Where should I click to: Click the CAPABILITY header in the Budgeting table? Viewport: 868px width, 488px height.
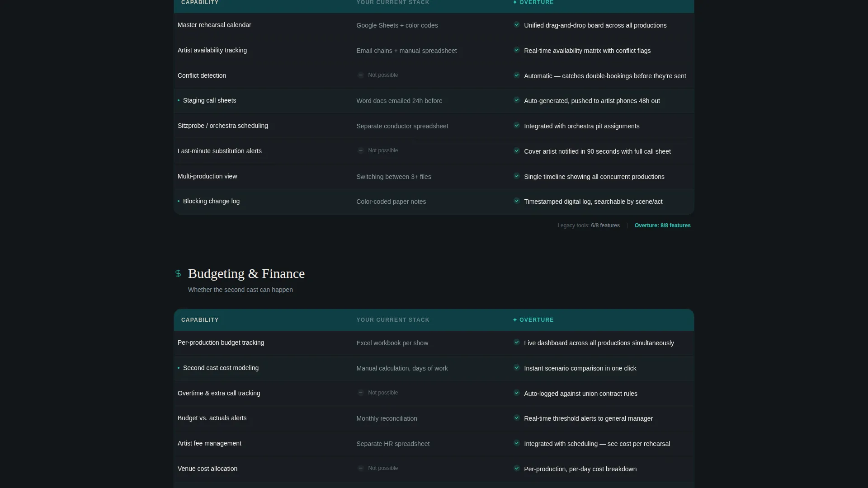tap(200, 320)
